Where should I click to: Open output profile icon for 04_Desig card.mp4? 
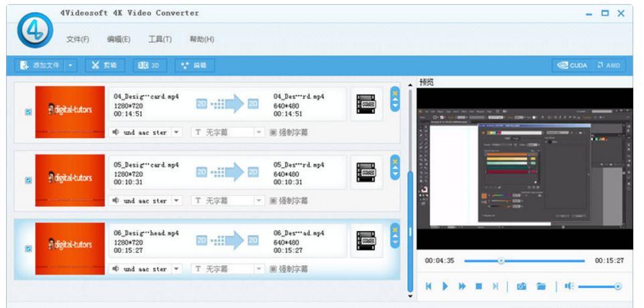click(366, 104)
